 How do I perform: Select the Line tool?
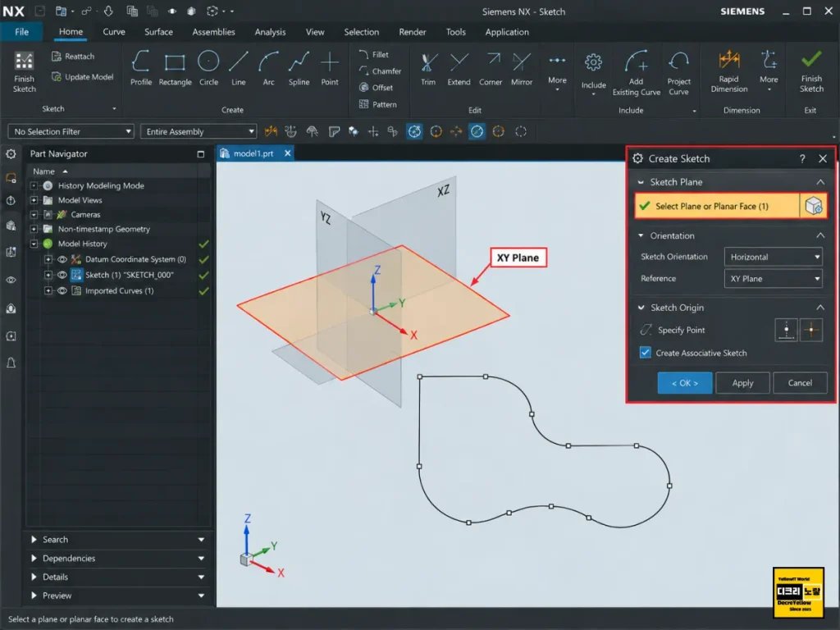[239, 68]
